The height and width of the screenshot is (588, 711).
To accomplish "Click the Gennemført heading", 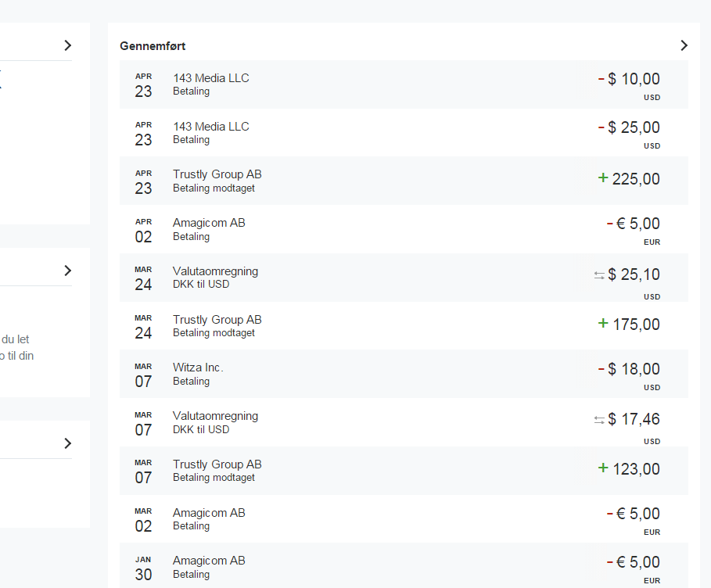I will [x=153, y=46].
